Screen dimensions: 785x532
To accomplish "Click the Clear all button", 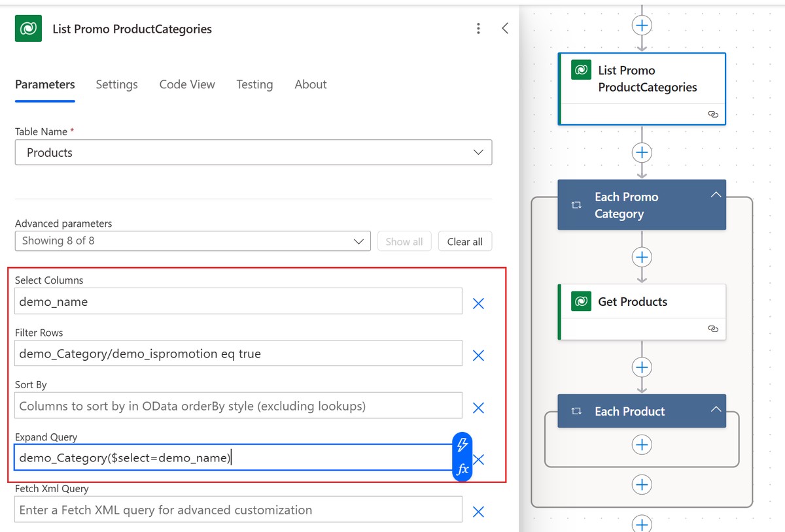I will coord(464,241).
